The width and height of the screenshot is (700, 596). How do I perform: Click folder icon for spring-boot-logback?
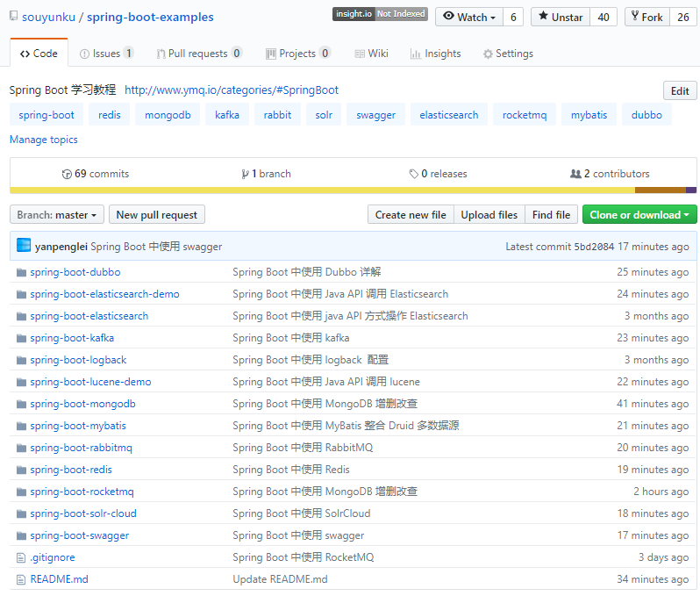click(21, 360)
